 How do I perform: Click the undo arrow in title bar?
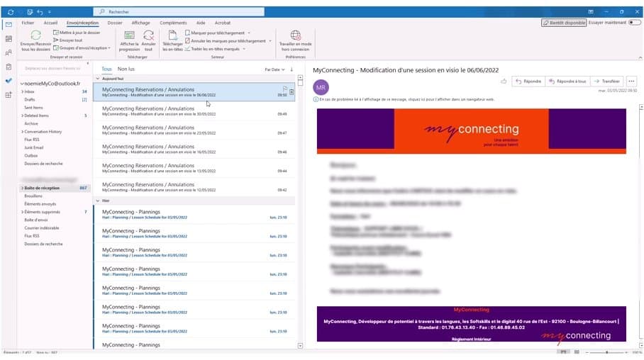tap(40, 12)
